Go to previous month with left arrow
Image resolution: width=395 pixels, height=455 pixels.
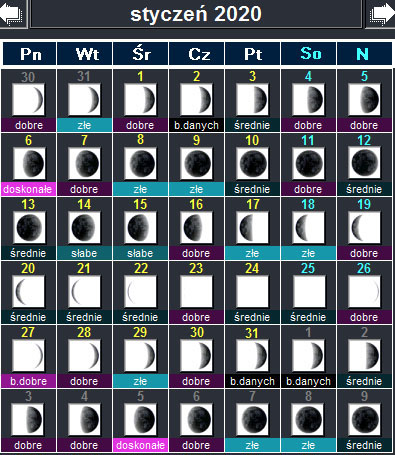[x=12, y=14]
